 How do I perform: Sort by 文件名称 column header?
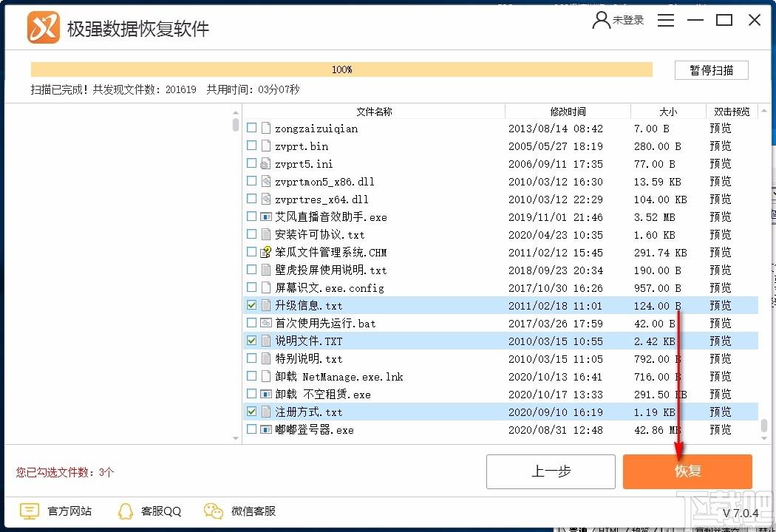374,112
